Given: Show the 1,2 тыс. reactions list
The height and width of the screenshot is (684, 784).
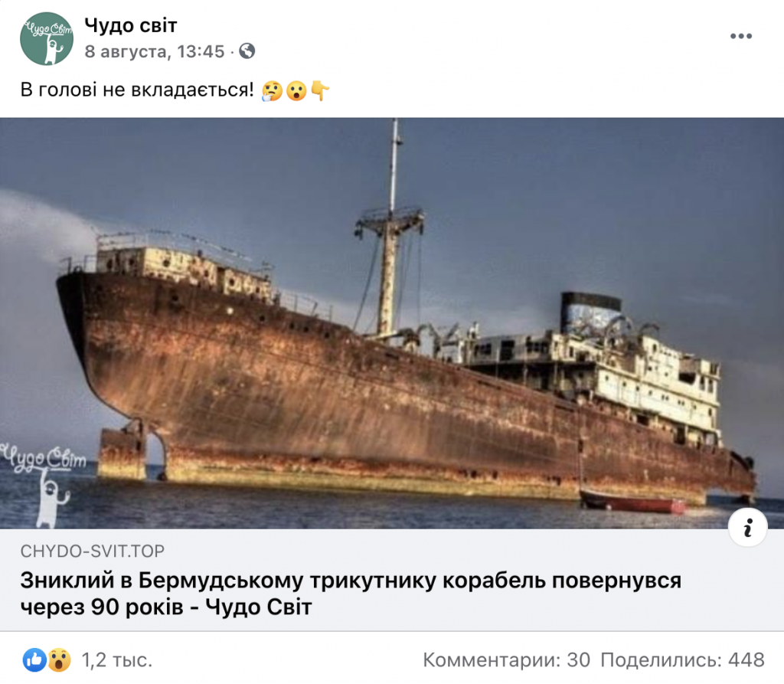Looking at the screenshot, I should pos(117,660).
